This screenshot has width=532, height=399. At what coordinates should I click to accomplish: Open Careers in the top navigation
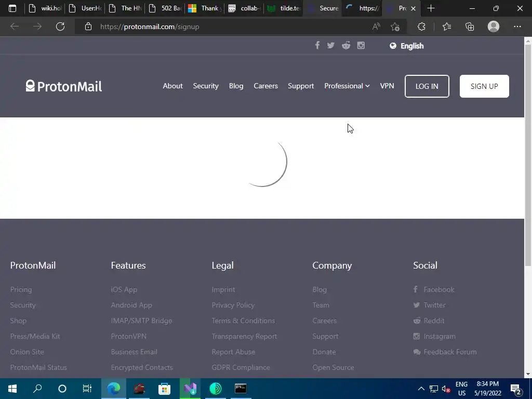265,86
